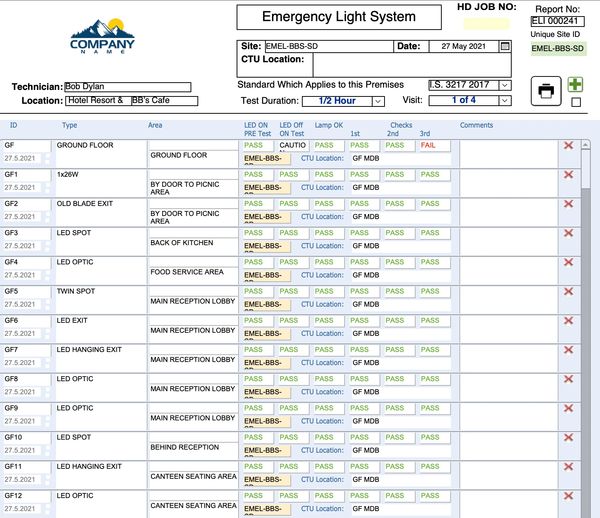This screenshot has height=518, width=600.
Task: Click the GF row date stepper
Action: 47,158
